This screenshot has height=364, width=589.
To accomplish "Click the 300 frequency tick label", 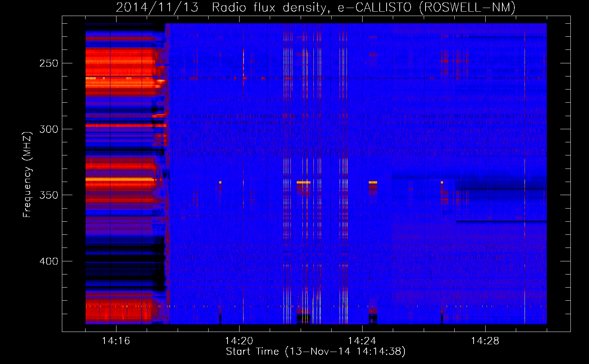I will click(x=49, y=129).
